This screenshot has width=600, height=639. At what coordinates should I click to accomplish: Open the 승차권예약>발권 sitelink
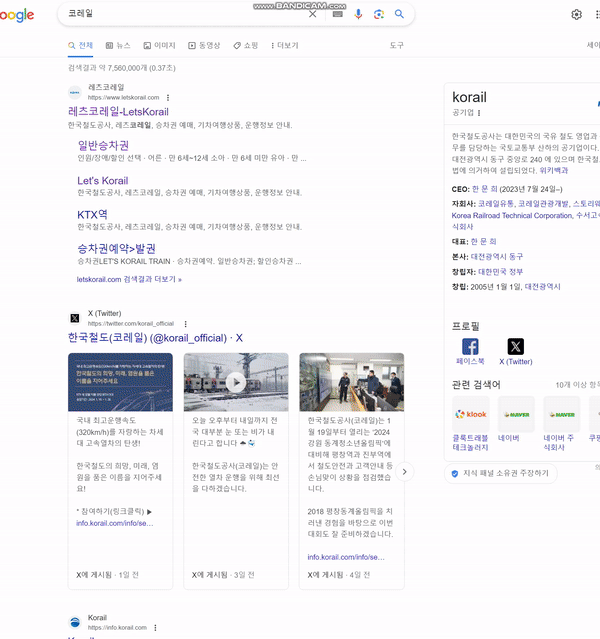pos(117,249)
